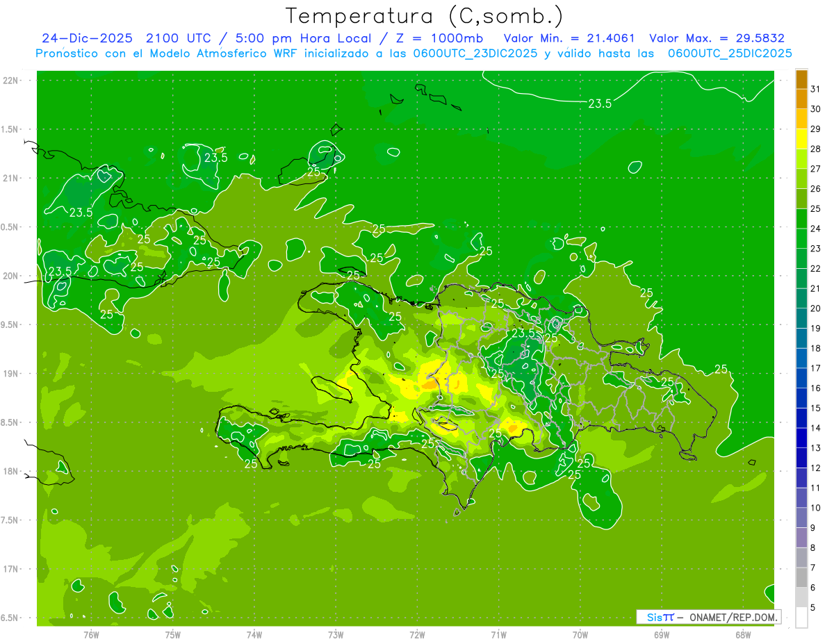Screen dimensions: 834x644
Task: Click the "ONAMET/REP.DOM." credit label
Action: point(733,617)
